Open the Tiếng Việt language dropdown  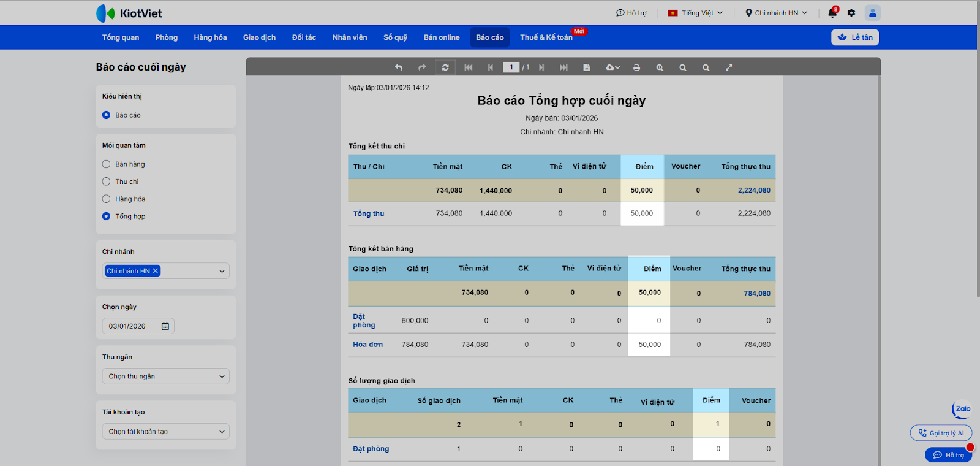pos(695,13)
